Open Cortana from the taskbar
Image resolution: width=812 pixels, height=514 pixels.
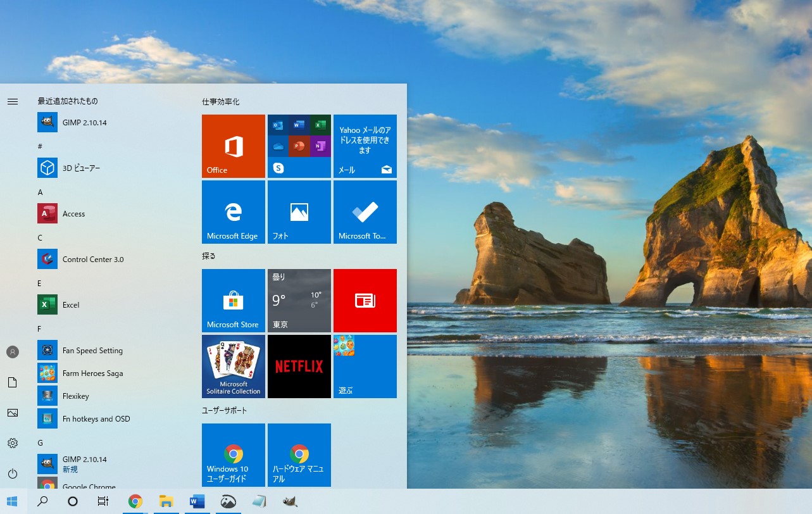(x=73, y=501)
